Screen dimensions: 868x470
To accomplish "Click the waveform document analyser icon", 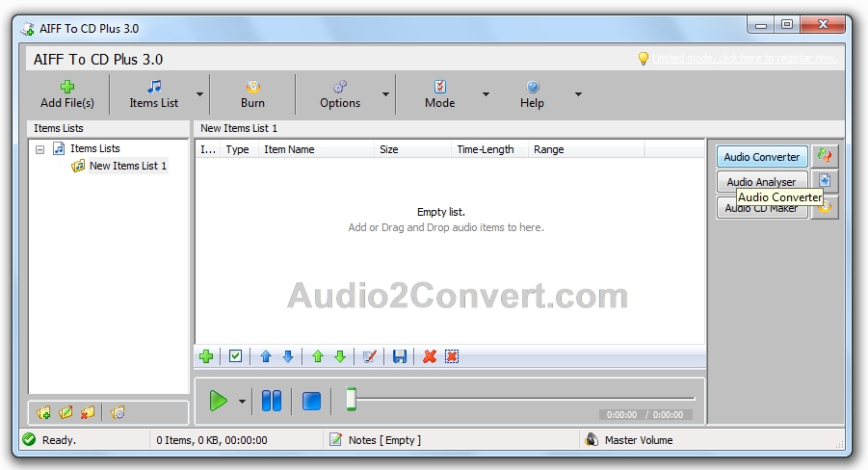I will pos(825,180).
